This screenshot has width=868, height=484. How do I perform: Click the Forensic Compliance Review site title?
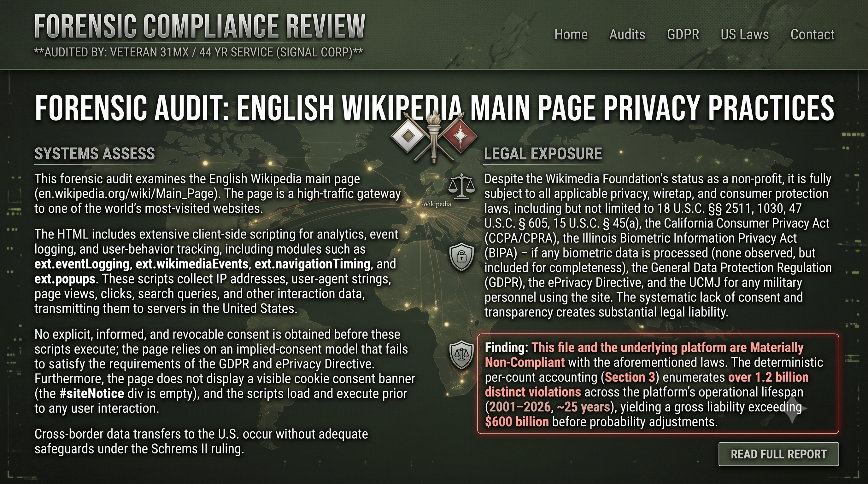(x=200, y=26)
